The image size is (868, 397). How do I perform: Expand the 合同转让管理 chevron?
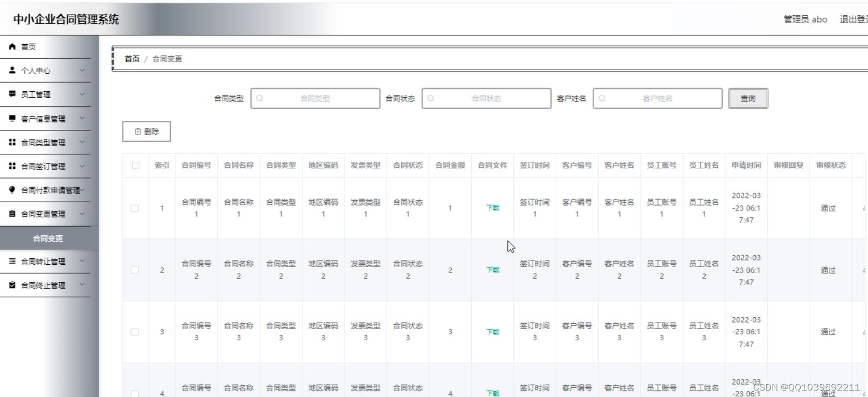[x=82, y=261]
